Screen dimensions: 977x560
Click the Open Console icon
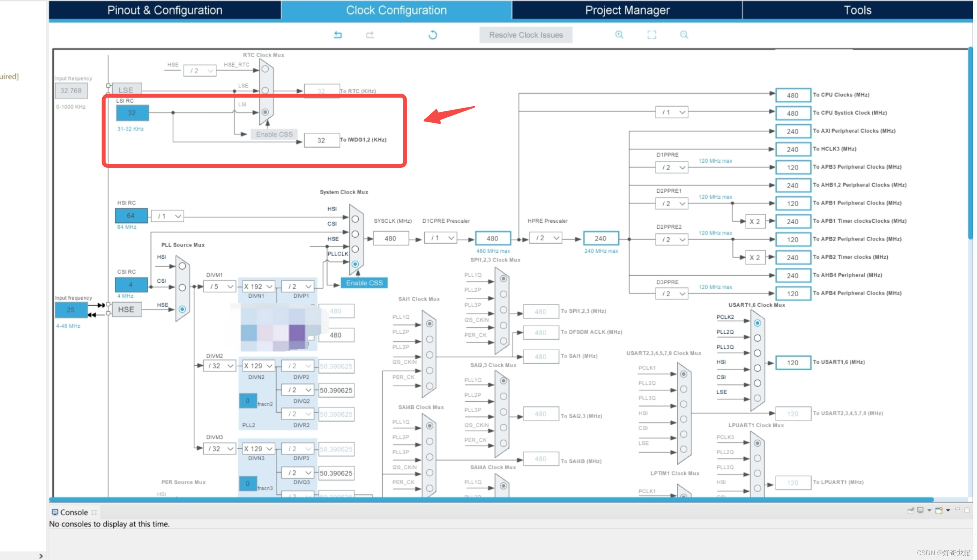939,510
